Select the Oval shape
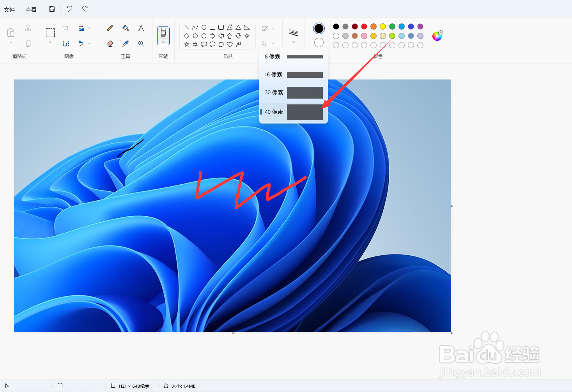 (204, 27)
